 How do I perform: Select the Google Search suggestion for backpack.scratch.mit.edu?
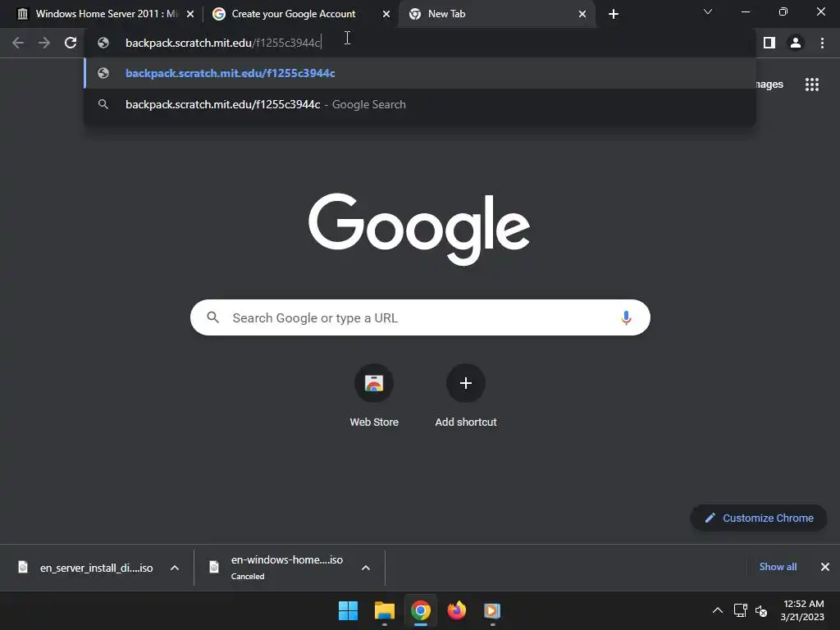click(420, 104)
